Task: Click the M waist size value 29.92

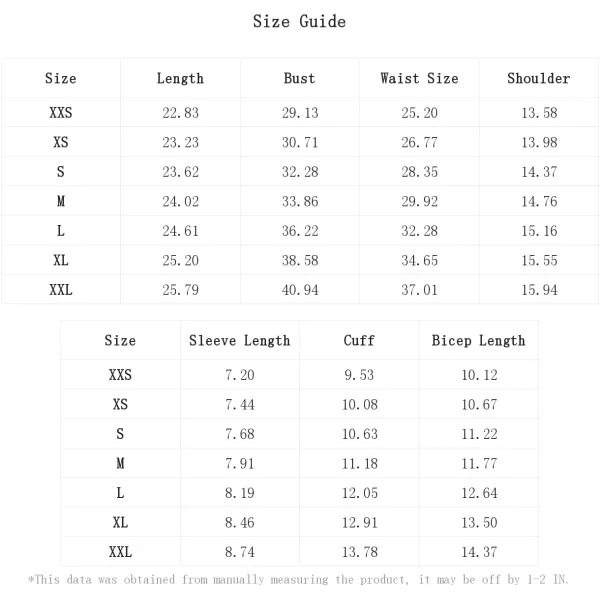Action: pyautogui.click(x=419, y=202)
